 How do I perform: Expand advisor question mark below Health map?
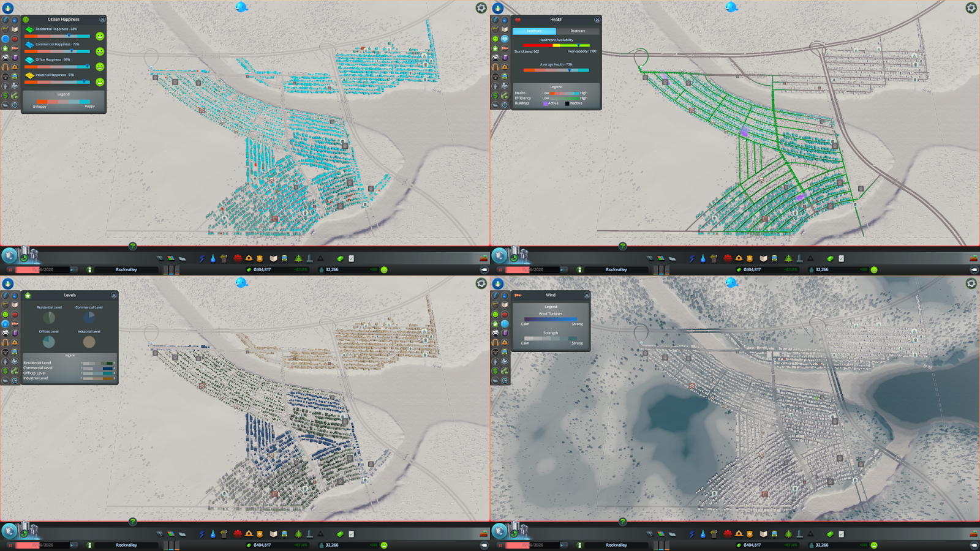coord(622,246)
